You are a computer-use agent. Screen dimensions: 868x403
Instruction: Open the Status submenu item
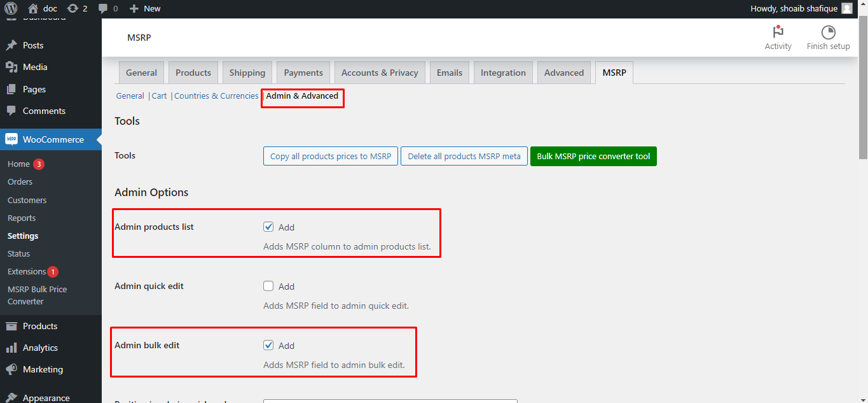pyautogui.click(x=18, y=253)
